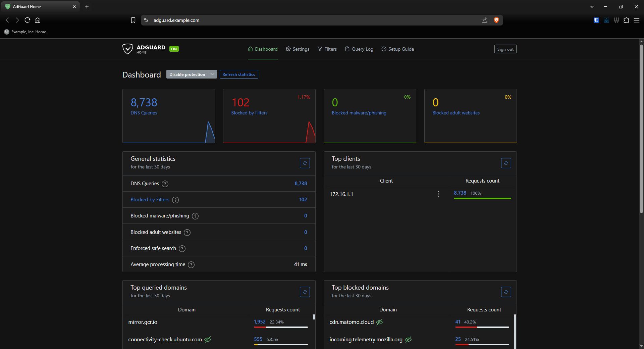The image size is (644, 349).
Task: Toggle tracker icon for incoming.telemetry.mozilla.org
Action: click(408, 340)
